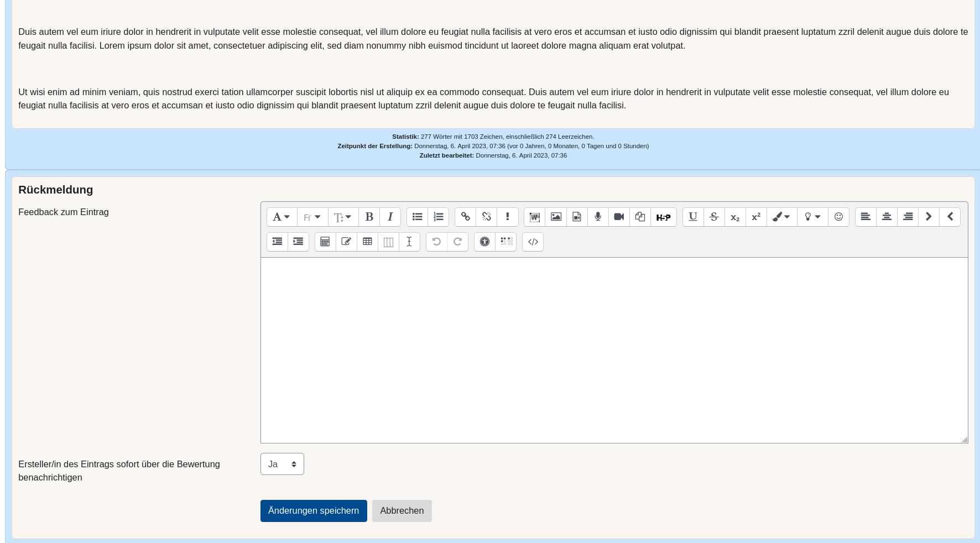Open the equation editor calculator icon
980x543 pixels.
325,242
